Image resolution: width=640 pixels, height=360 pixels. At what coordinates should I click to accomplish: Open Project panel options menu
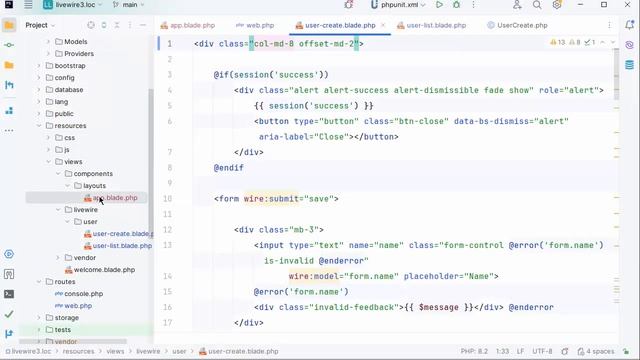coord(130,25)
